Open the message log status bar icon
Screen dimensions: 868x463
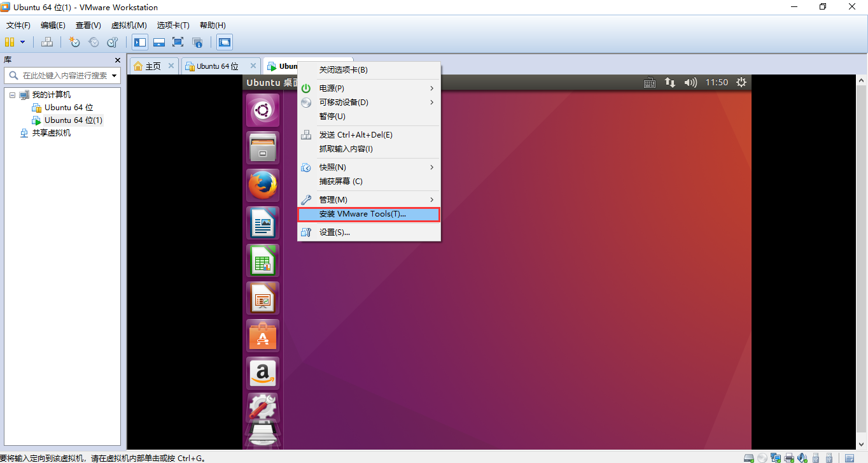pos(850,457)
